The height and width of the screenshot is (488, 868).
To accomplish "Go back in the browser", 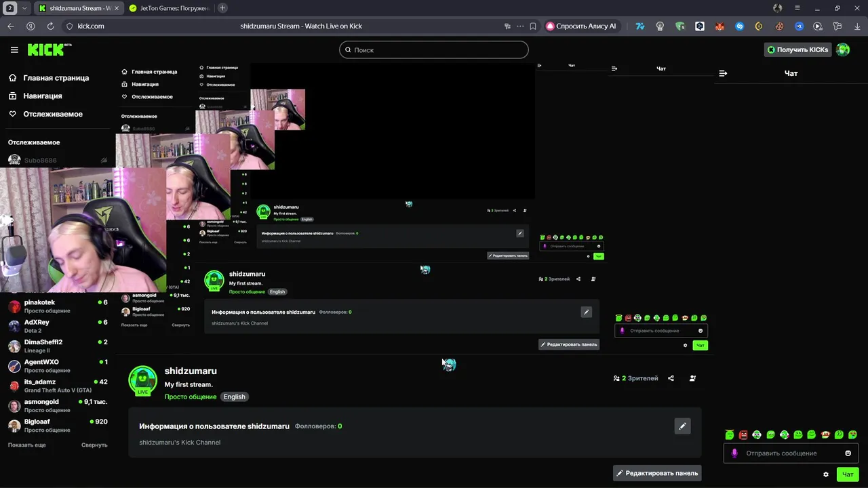I will (x=11, y=26).
